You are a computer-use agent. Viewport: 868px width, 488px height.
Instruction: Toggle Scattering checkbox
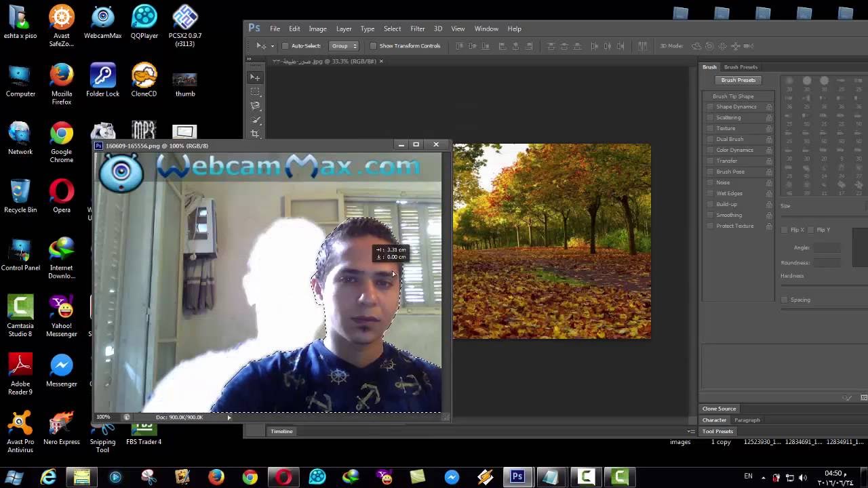(710, 117)
